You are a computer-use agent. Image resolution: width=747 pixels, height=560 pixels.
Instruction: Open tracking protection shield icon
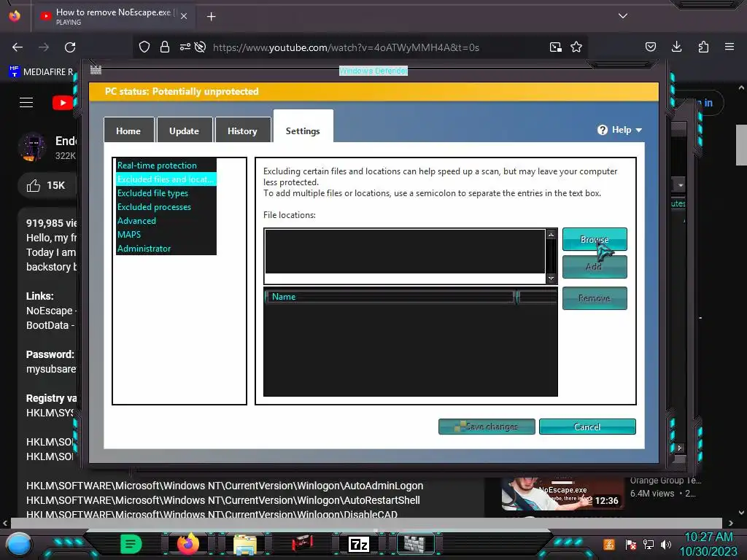[144, 47]
